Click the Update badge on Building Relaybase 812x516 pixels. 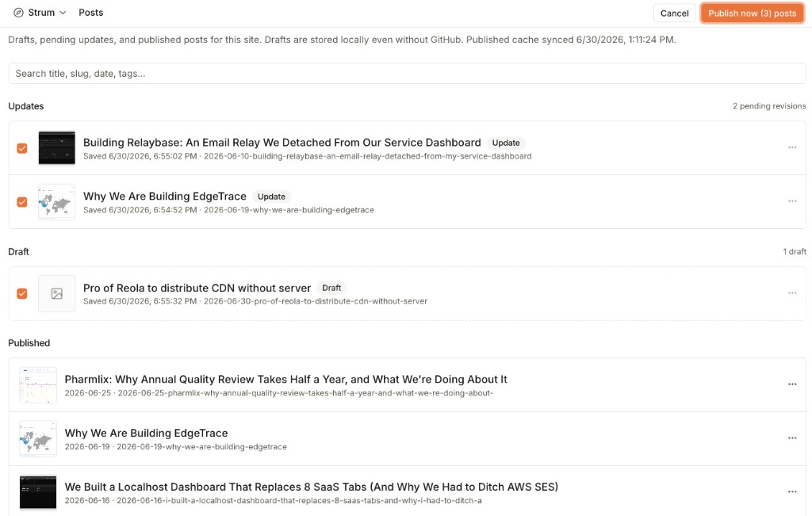506,143
